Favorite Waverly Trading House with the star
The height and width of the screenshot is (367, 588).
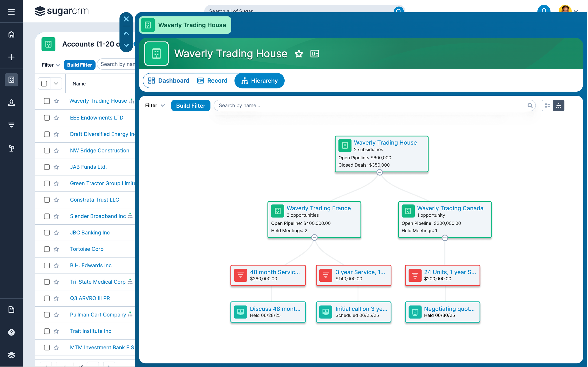click(299, 54)
